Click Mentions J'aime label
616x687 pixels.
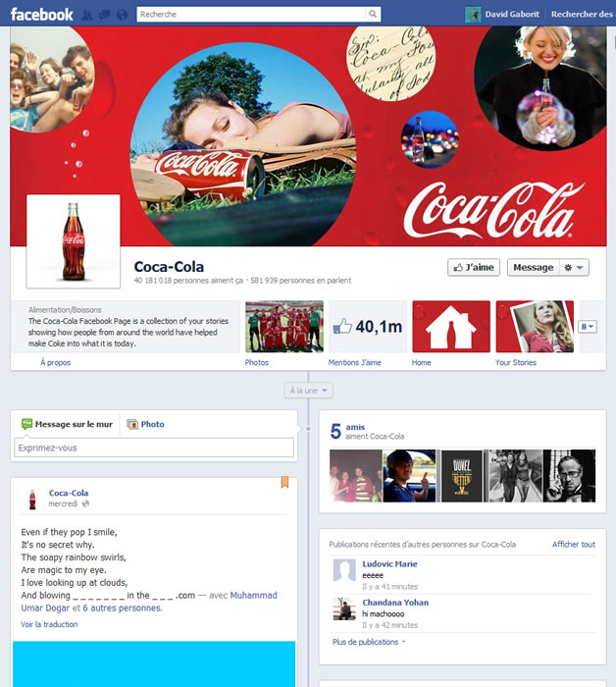(355, 362)
